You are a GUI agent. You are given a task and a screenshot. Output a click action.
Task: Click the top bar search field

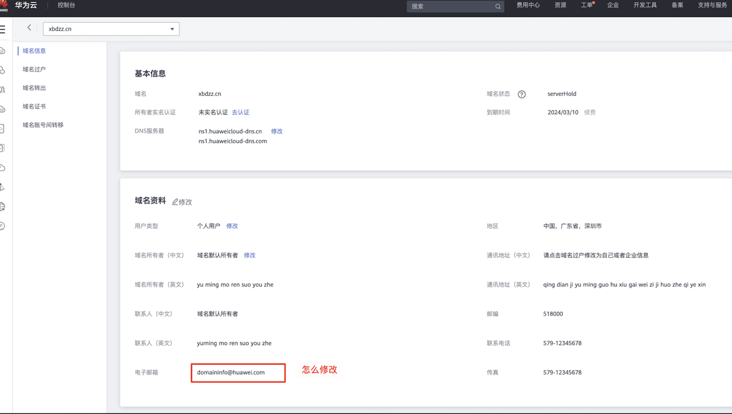455,6
